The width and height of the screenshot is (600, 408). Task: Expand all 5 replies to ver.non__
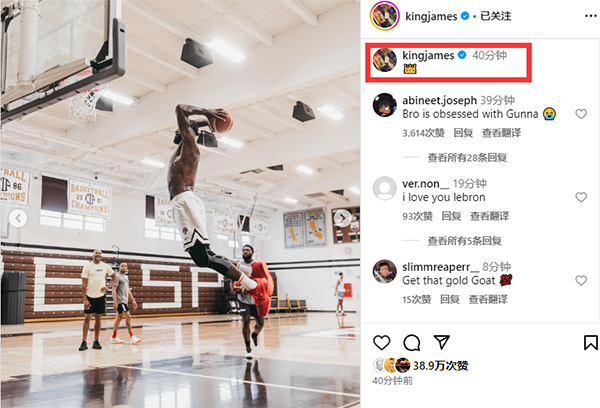(x=465, y=241)
